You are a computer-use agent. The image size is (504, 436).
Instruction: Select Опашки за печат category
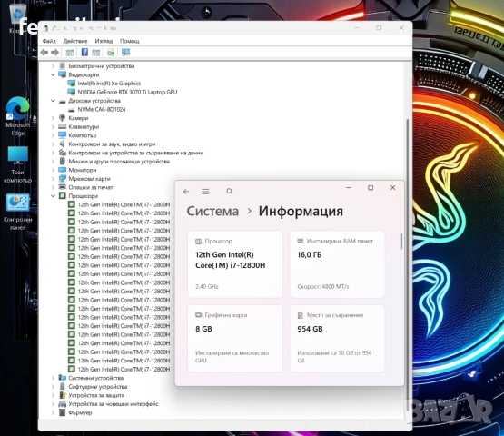(90, 187)
